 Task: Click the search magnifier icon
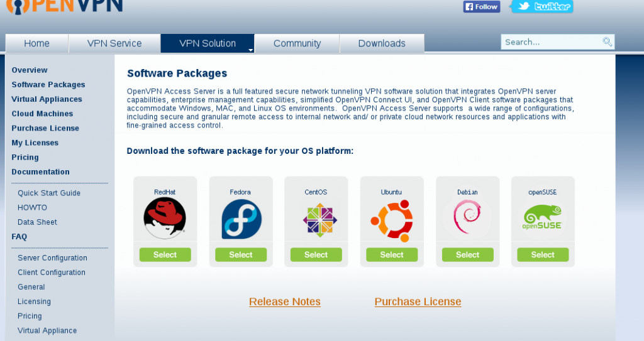(607, 42)
